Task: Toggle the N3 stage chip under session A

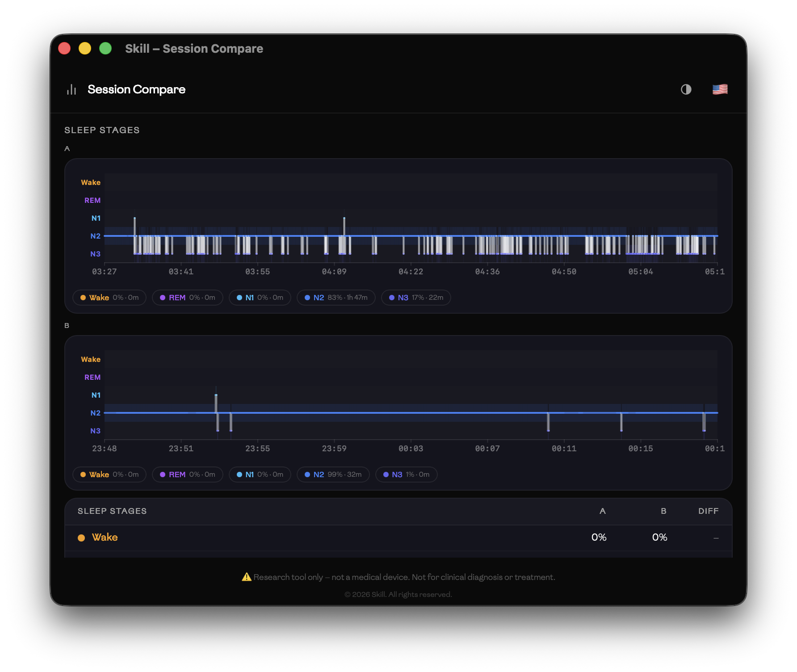Action: tap(415, 297)
